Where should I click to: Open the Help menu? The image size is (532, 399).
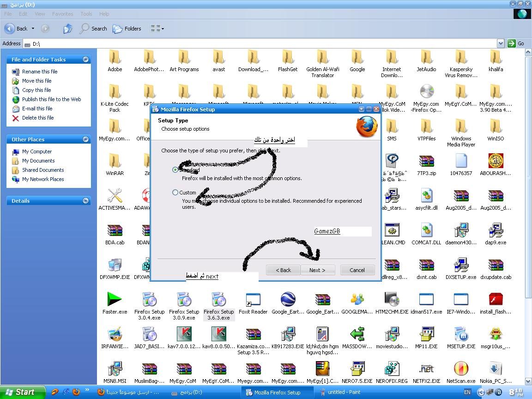click(104, 14)
